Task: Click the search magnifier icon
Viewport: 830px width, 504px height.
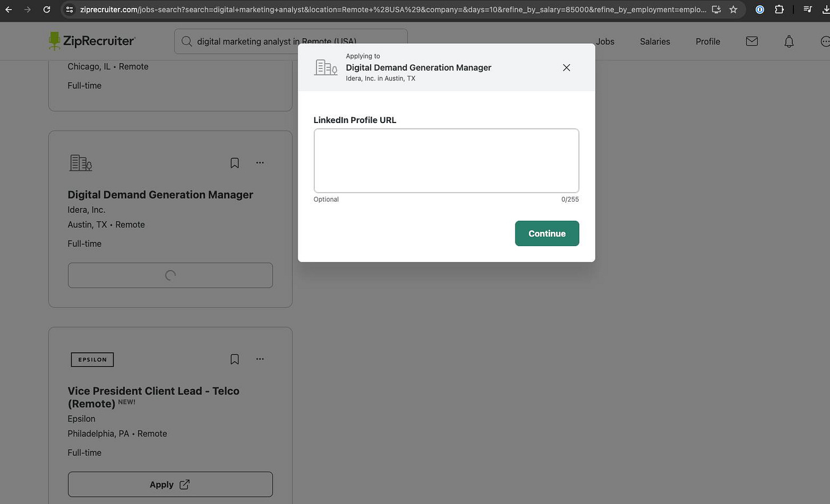Action: point(186,42)
